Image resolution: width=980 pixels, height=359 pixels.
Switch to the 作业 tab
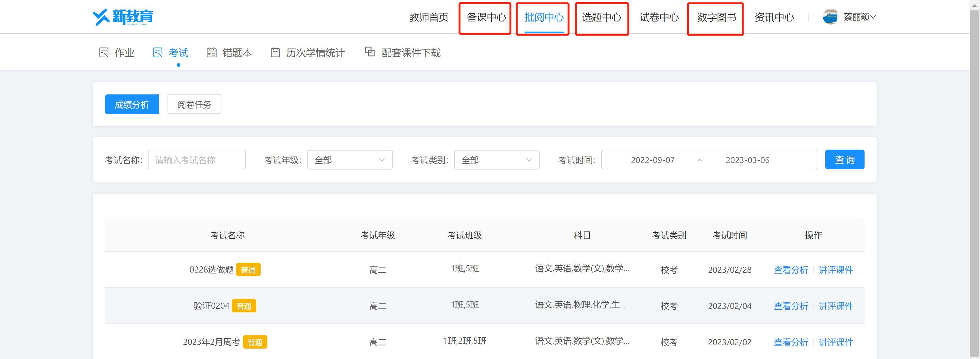point(117,52)
